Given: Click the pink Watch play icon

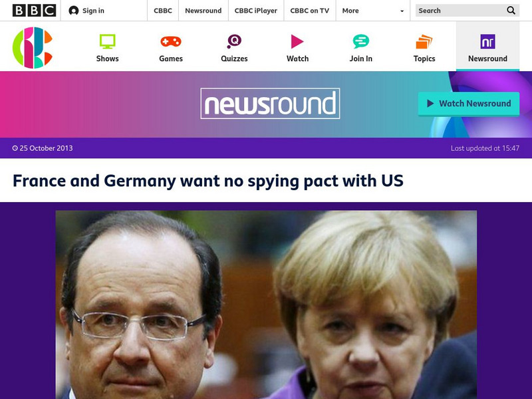Looking at the screenshot, I should pyautogui.click(x=297, y=41).
